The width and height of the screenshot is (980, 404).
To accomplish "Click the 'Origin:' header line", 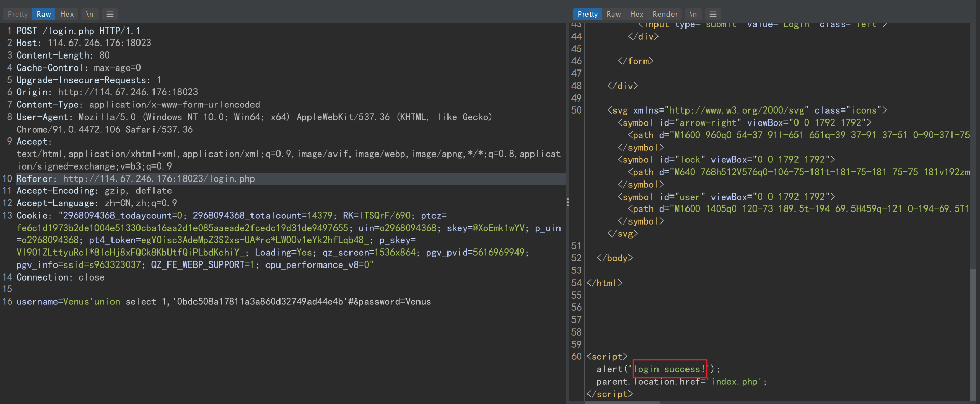I will tap(107, 92).
